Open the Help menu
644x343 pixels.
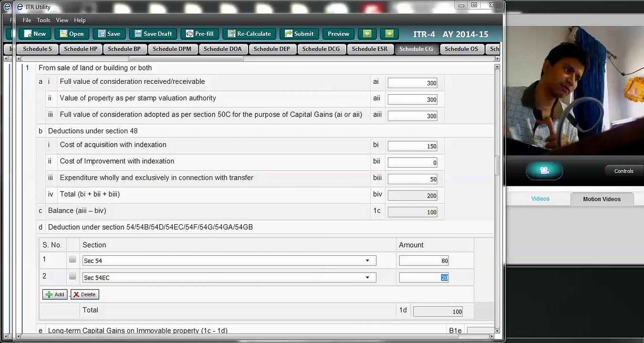80,20
